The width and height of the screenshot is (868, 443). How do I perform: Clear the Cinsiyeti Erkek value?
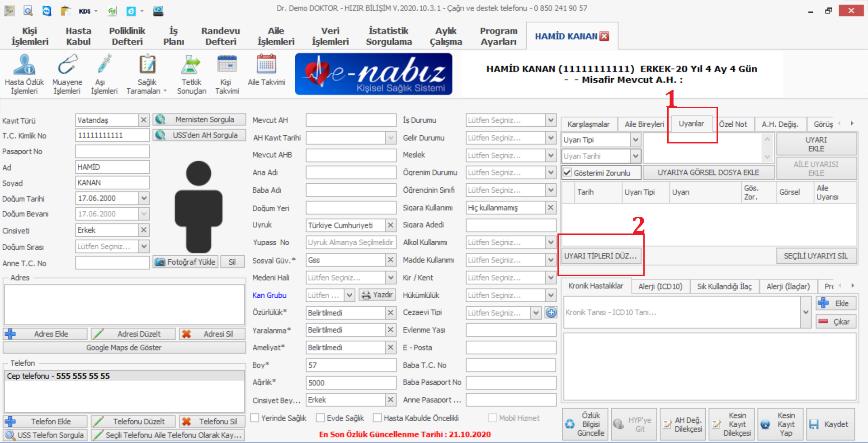click(144, 230)
